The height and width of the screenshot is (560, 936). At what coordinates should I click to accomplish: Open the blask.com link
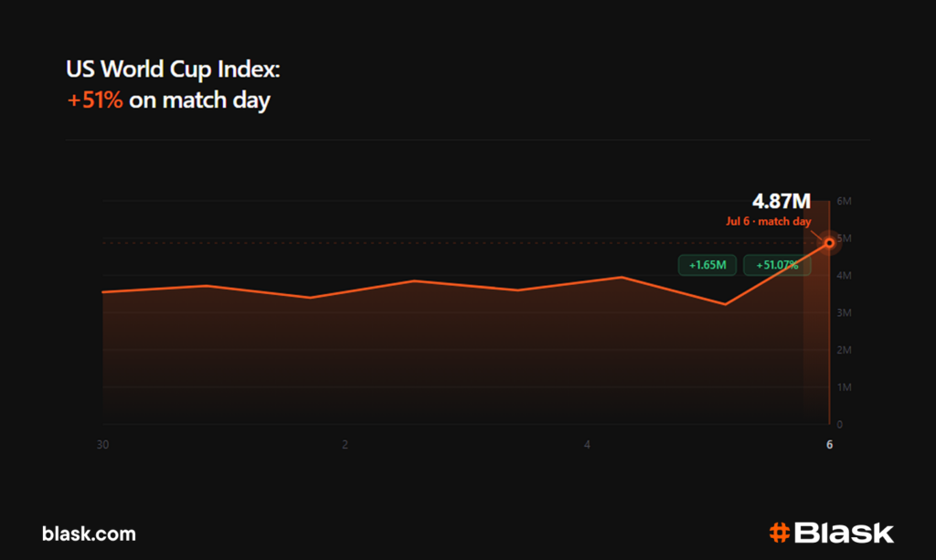pyautogui.click(x=89, y=534)
